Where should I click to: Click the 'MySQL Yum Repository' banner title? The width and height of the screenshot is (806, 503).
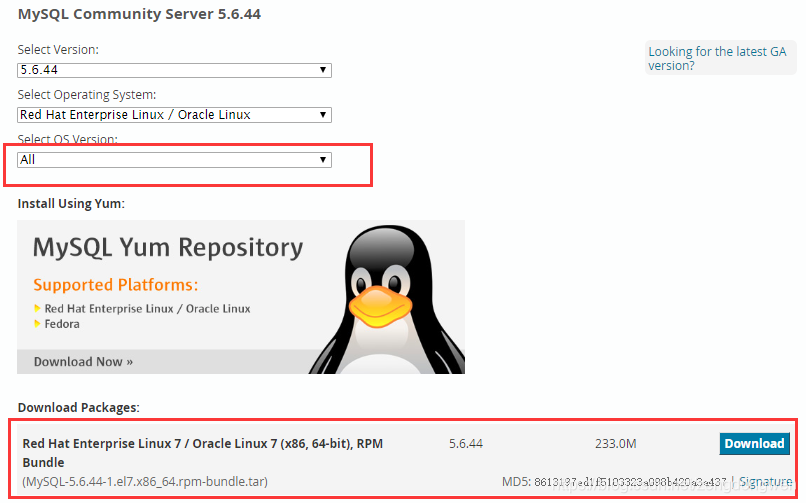point(168,248)
